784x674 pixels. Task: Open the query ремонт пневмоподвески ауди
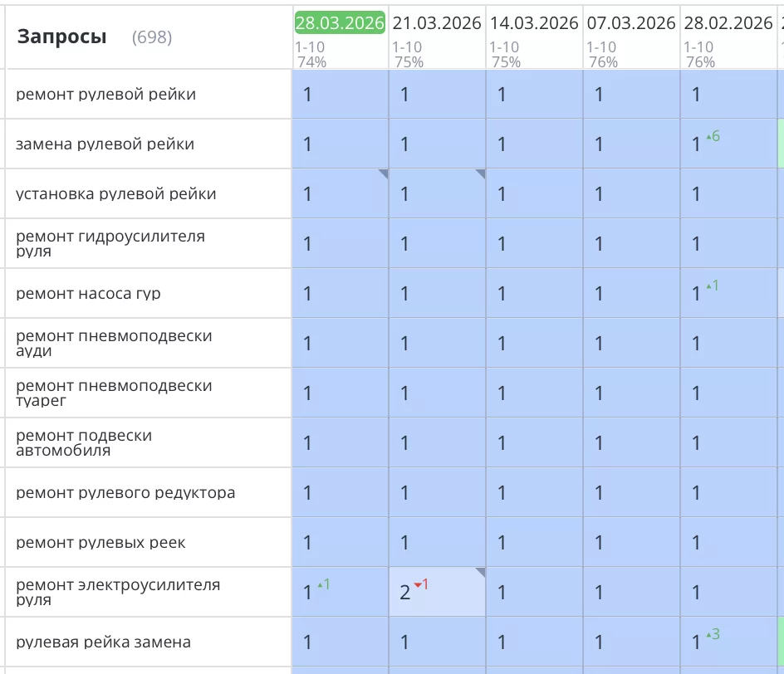[x=112, y=343]
